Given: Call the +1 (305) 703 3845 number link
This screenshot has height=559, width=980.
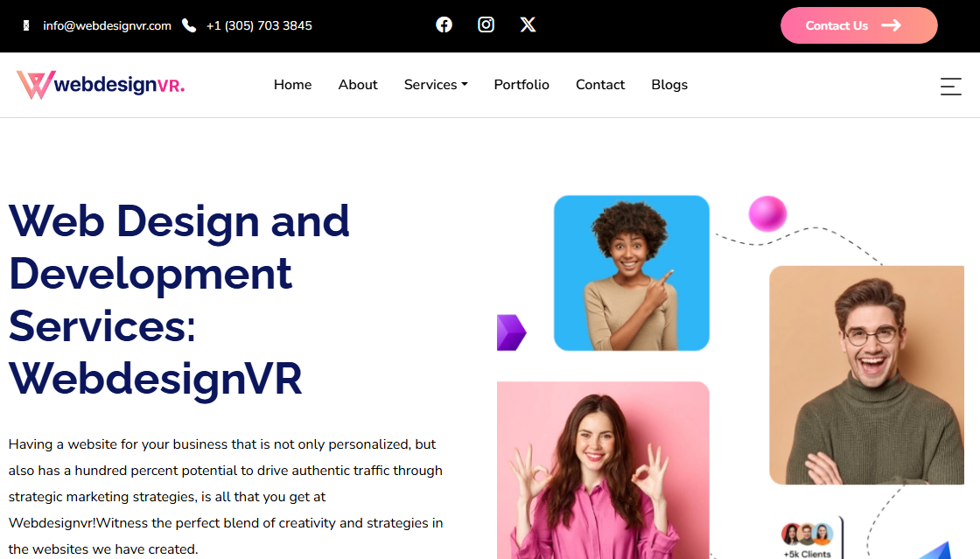Looking at the screenshot, I should pos(259,25).
